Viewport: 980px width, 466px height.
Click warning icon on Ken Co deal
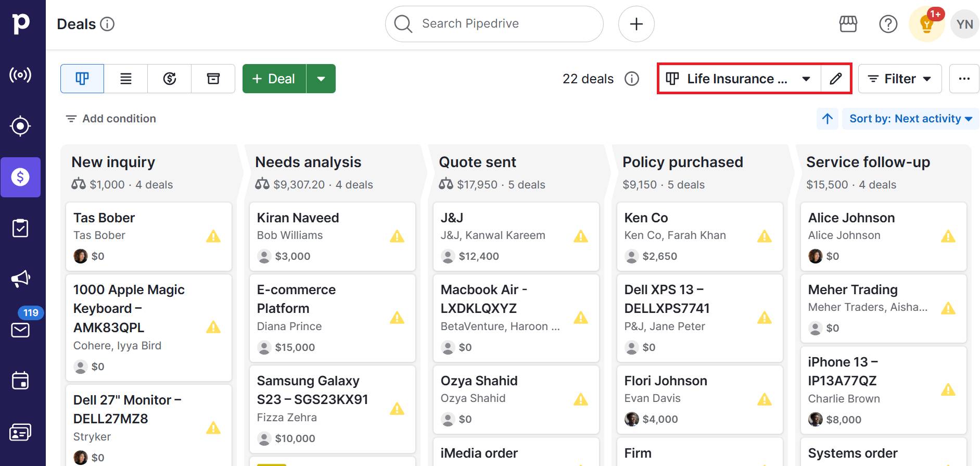765,236
